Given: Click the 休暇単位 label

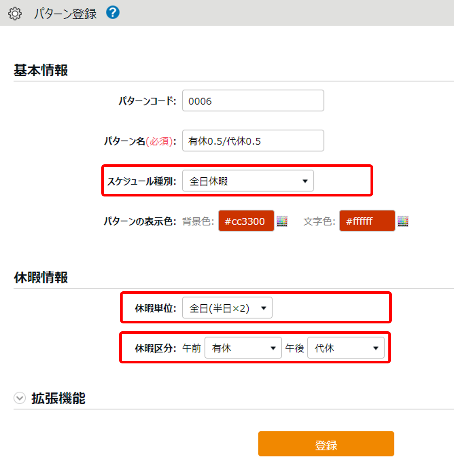Looking at the screenshot, I should pos(156,308).
